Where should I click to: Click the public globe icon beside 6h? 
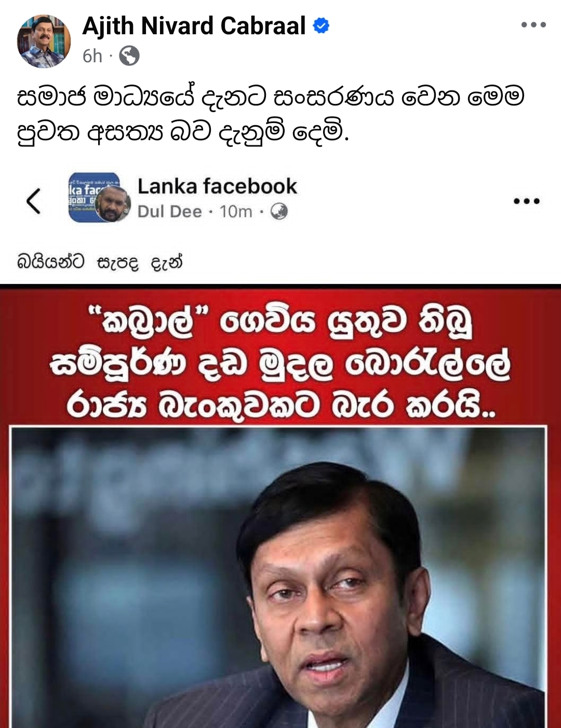[x=129, y=56]
